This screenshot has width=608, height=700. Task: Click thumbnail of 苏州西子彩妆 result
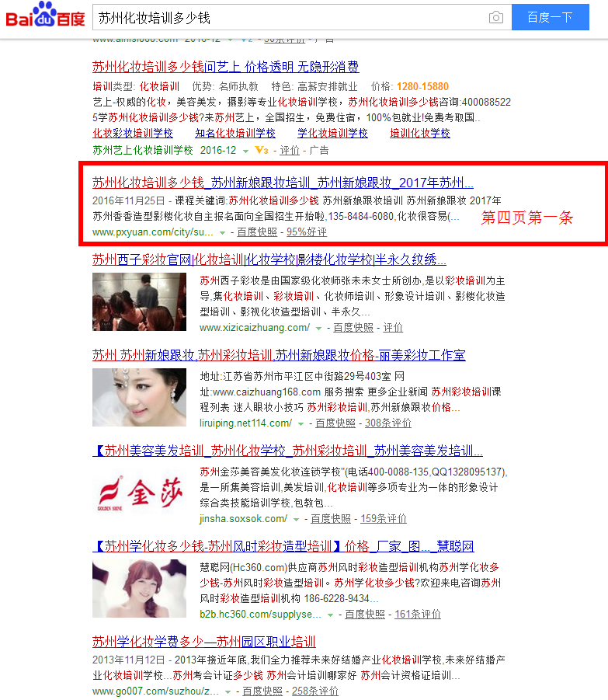(139, 301)
